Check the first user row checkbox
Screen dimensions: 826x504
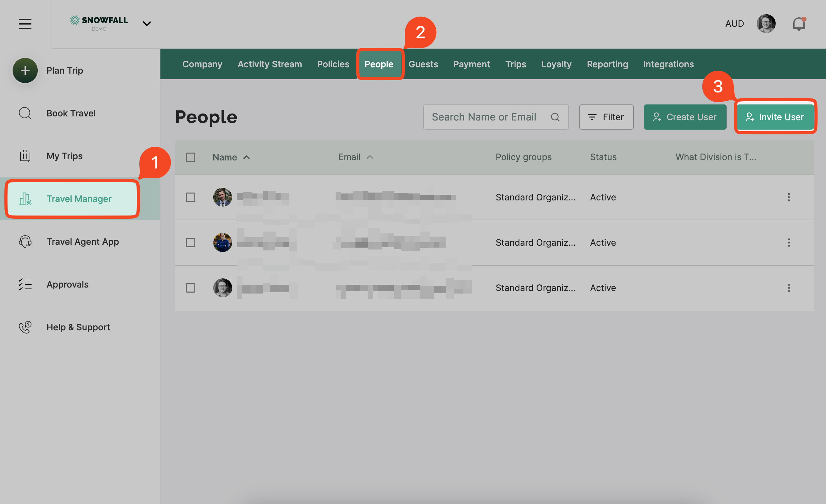pos(191,197)
